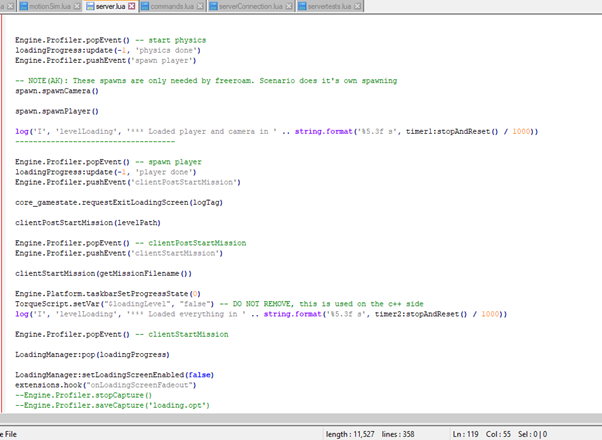Close the motionSim.lua tab
The image size is (602, 440).
coord(77,6)
